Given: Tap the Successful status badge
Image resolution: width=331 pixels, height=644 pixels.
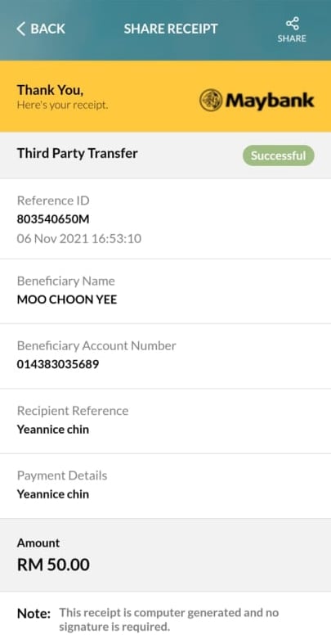Looking at the screenshot, I should point(279,155).
